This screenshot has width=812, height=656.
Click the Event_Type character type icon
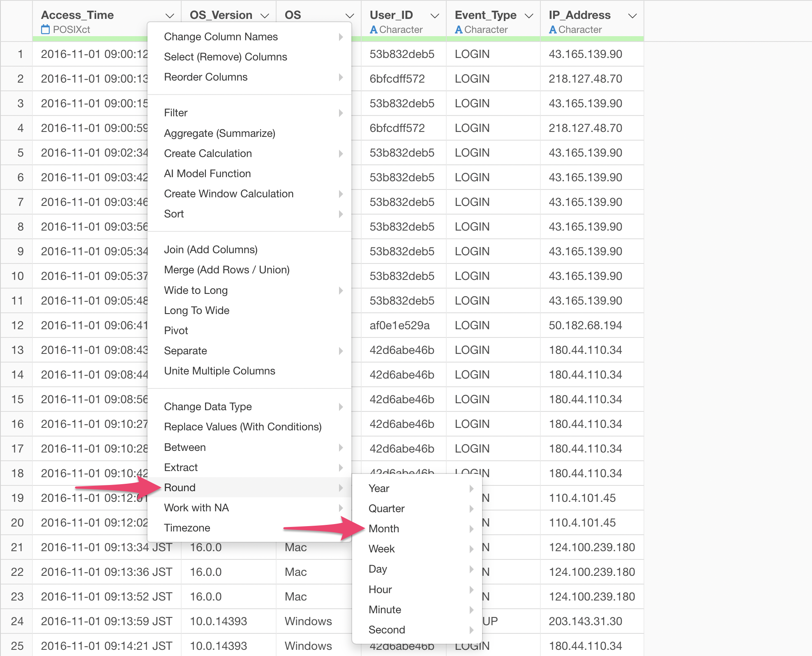(459, 30)
